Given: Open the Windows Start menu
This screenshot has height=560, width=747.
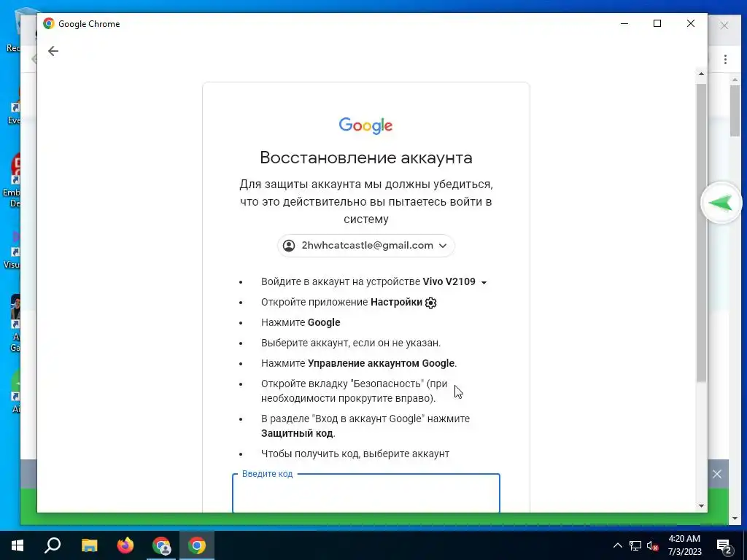Looking at the screenshot, I should [x=18, y=545].
